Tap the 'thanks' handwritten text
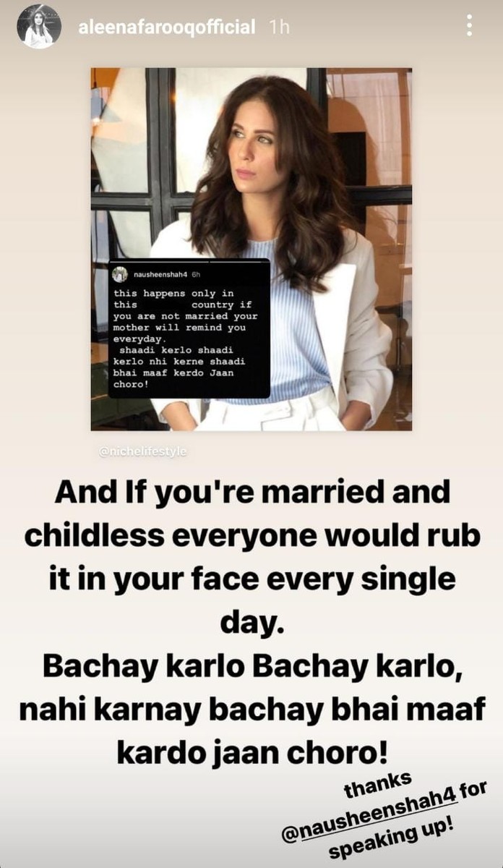The height and width of the screenshot is (868, 503). (x=379, y=787)
